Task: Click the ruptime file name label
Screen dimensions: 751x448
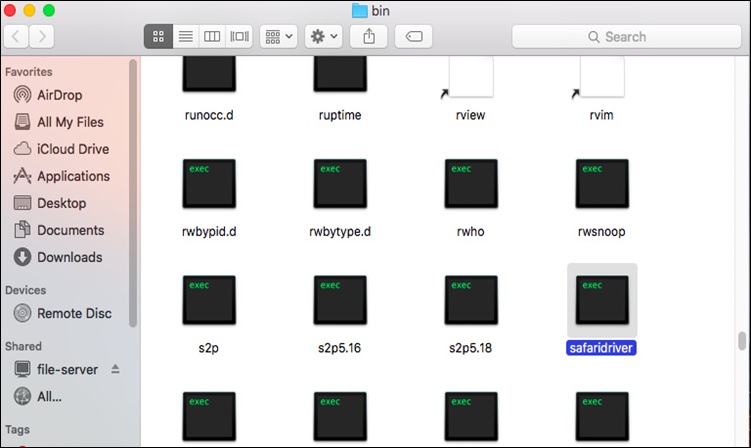Action: click(x=340, y=115)
